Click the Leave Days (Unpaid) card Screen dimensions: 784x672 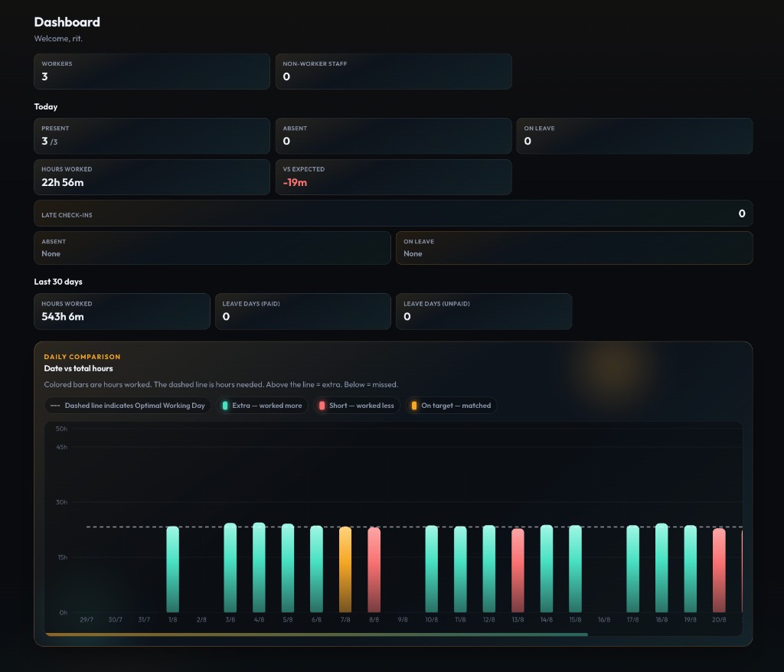tap(484, 312)
